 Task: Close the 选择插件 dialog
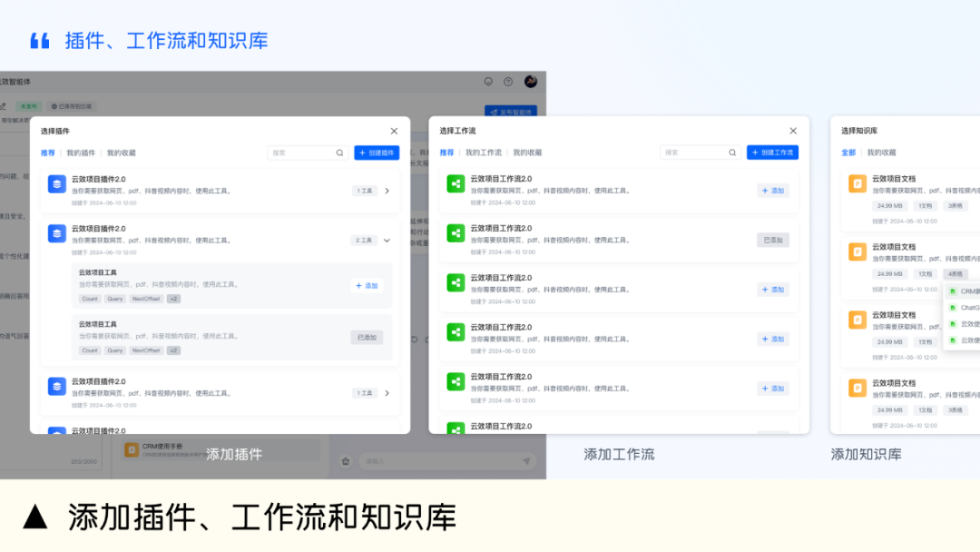point(394,132)
